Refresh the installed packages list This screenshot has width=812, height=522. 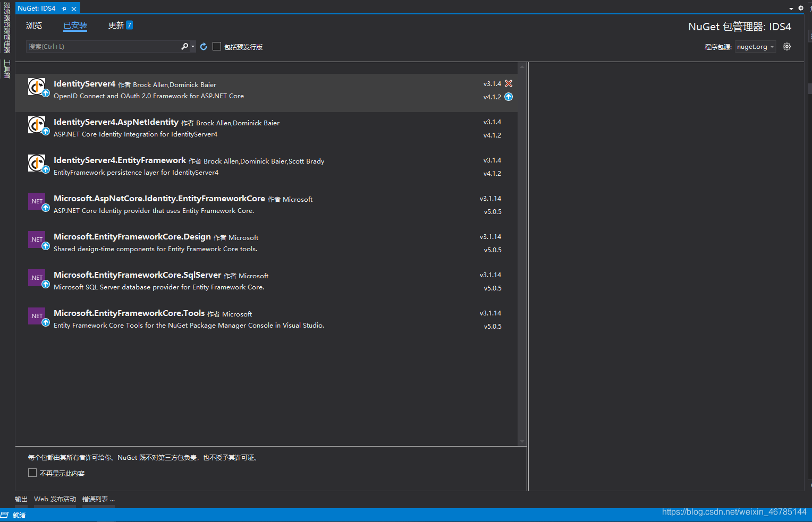click(x=204, y=46)
